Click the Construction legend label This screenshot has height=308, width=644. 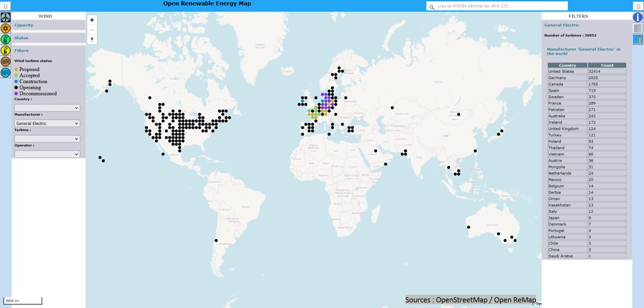point(33,81)
